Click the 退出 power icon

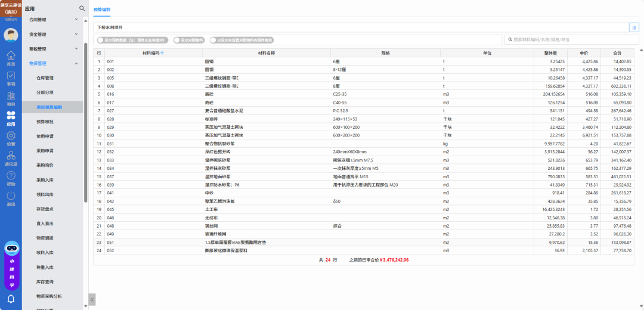click(x=11, y=199)
